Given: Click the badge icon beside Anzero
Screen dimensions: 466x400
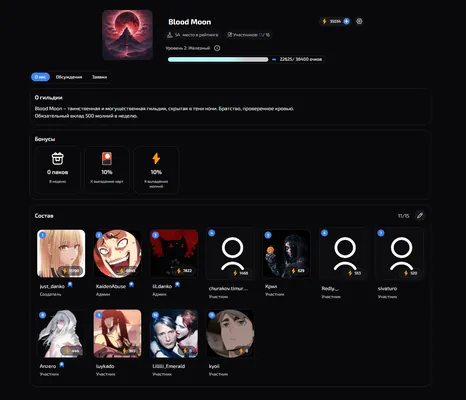Looking at the screenshot, I should [x=62, y=365].
